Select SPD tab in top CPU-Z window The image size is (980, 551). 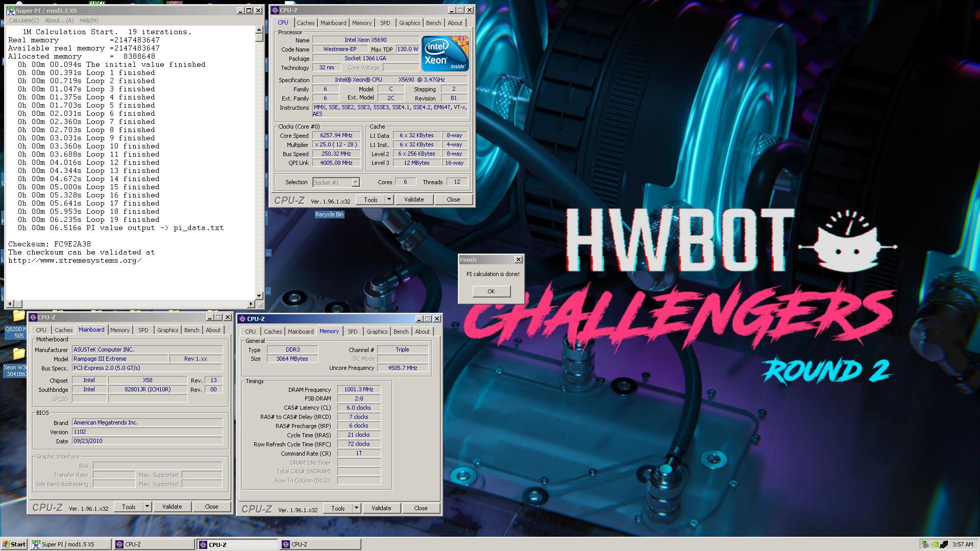click(385, 23)
